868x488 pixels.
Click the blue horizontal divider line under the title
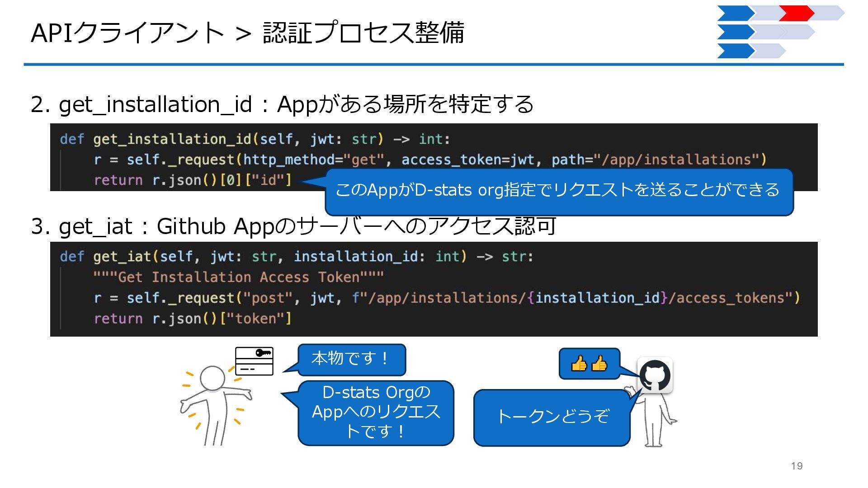click(433, 65)
